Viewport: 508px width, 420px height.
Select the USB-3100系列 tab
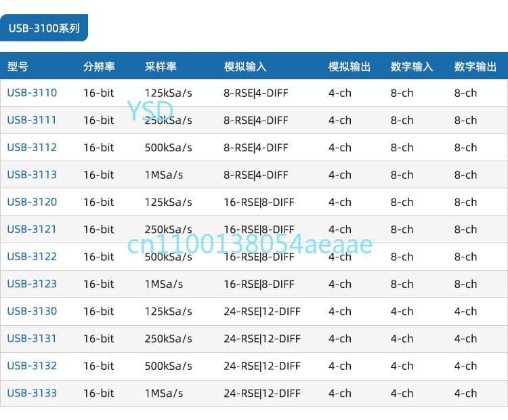click(x=44, y=28)
